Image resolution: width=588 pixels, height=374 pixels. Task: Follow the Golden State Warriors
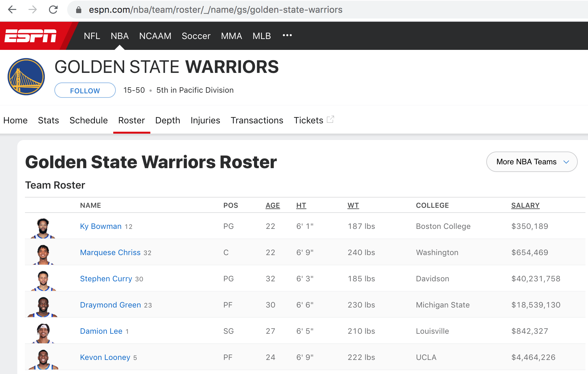tap(85, 90)
